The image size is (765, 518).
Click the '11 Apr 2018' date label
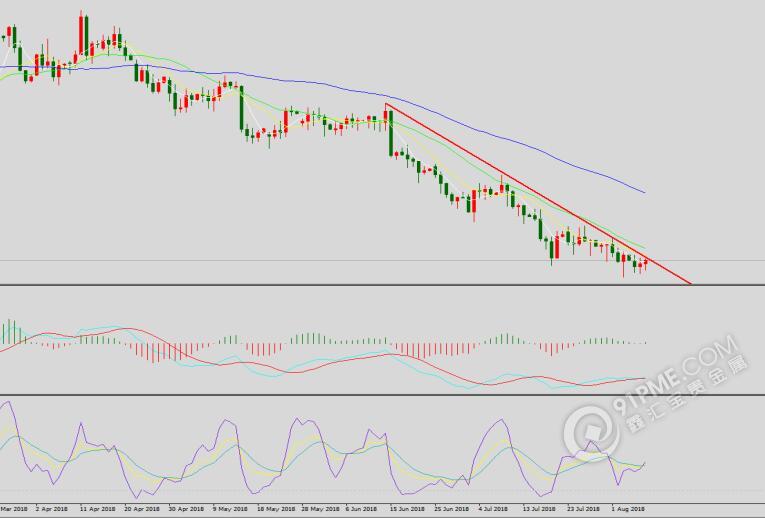tap(98, 509)
